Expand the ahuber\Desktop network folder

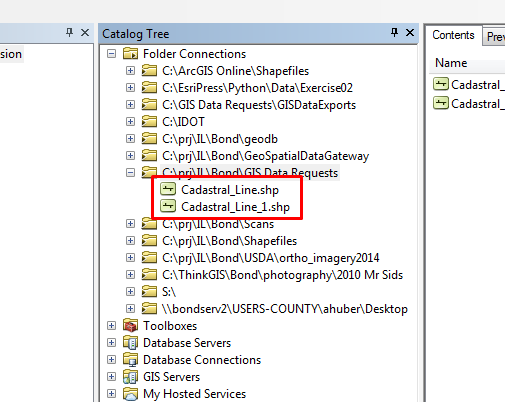pos(130,309)
